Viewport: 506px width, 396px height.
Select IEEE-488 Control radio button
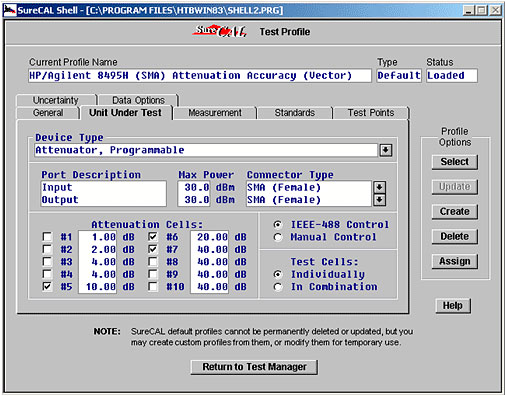pos(278,225)
